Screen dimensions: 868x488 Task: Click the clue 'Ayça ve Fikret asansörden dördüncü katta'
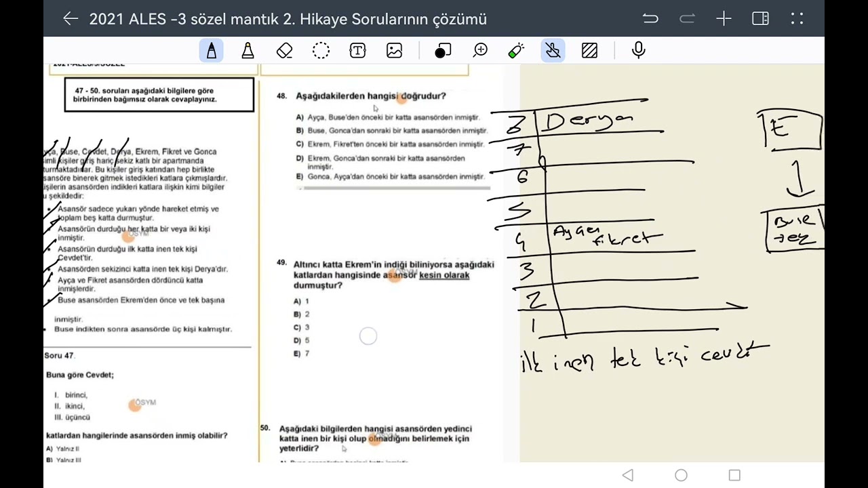tap(130, 284)
